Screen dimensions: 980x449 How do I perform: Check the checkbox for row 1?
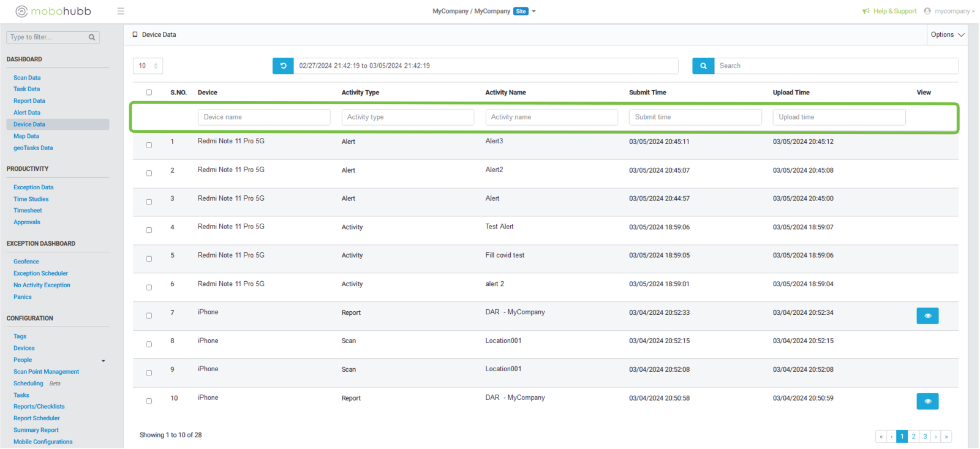point(149,145)
